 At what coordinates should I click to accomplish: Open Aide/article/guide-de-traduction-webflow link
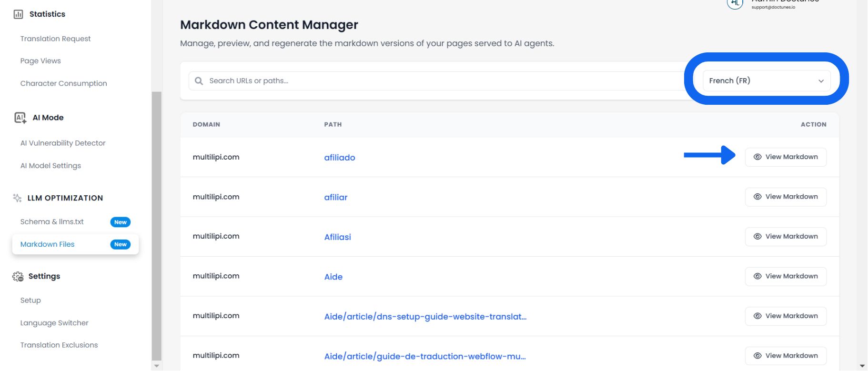pos(425,356)
